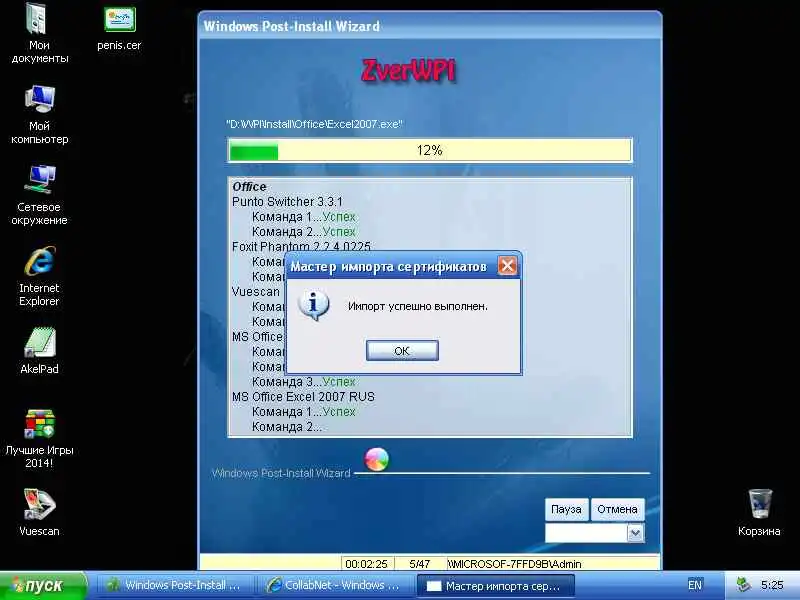Open the Сетевое окружение desktop icon

[39, 196]
